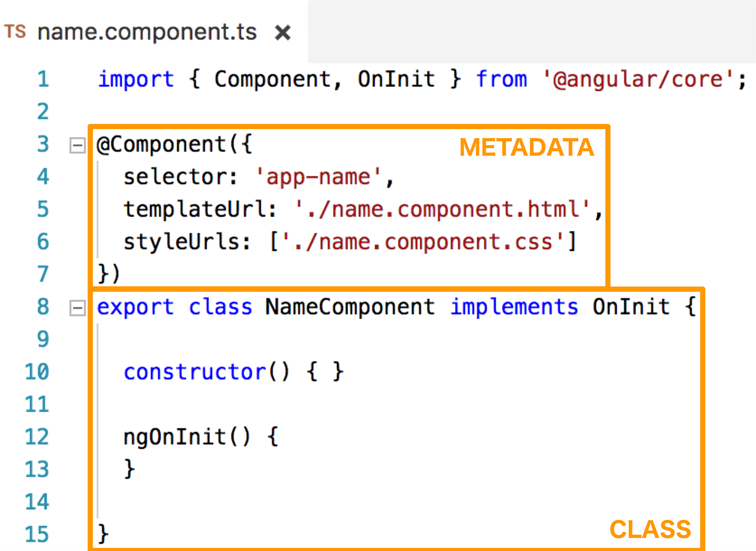Click the constructor keyword on line 10
Screen dimensions: 756x551
(194, 372)
